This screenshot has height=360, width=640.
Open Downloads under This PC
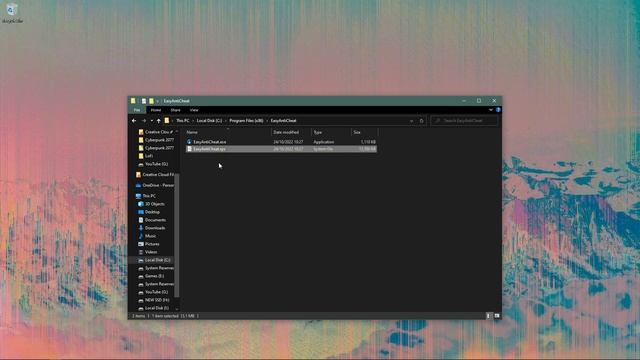coord(151,228)
